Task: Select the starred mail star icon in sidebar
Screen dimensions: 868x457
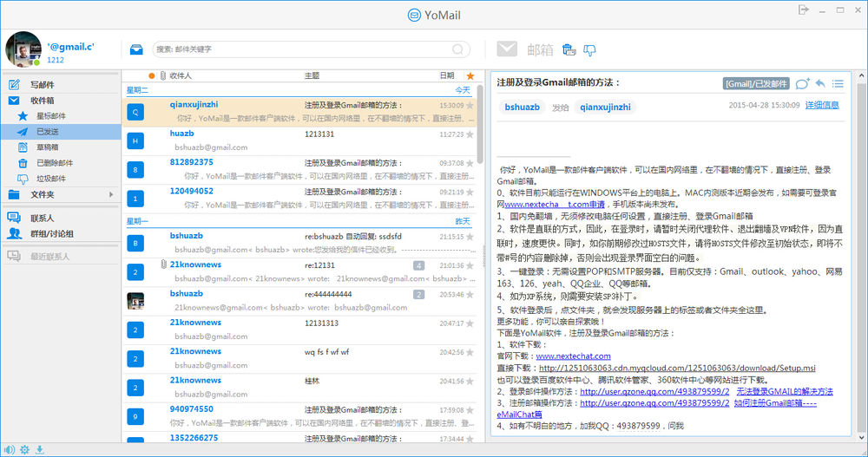Action: [x=23, y=115]
